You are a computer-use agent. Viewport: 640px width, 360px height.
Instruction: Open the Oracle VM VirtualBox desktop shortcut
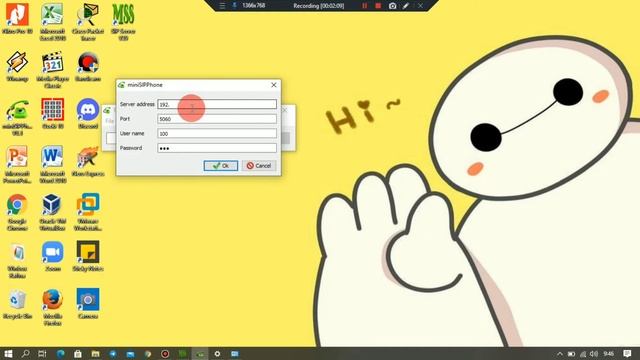pyautogui.click(x=53, y=212)
